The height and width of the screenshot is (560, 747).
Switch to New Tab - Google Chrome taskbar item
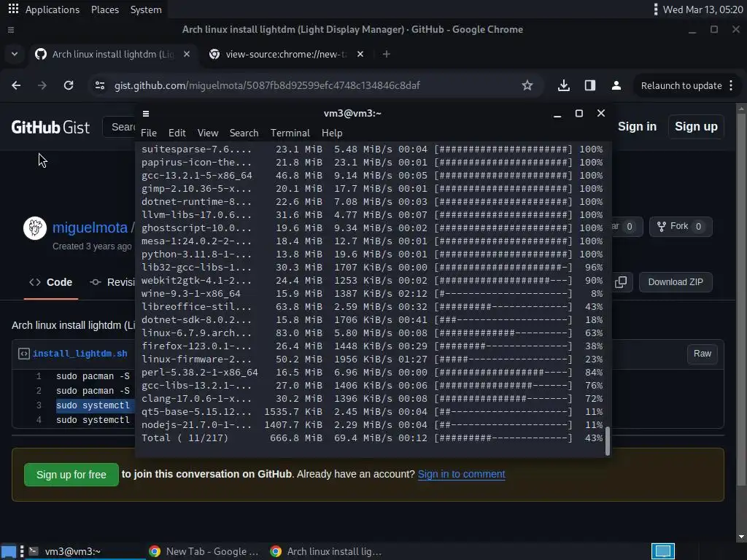[205, 551]
